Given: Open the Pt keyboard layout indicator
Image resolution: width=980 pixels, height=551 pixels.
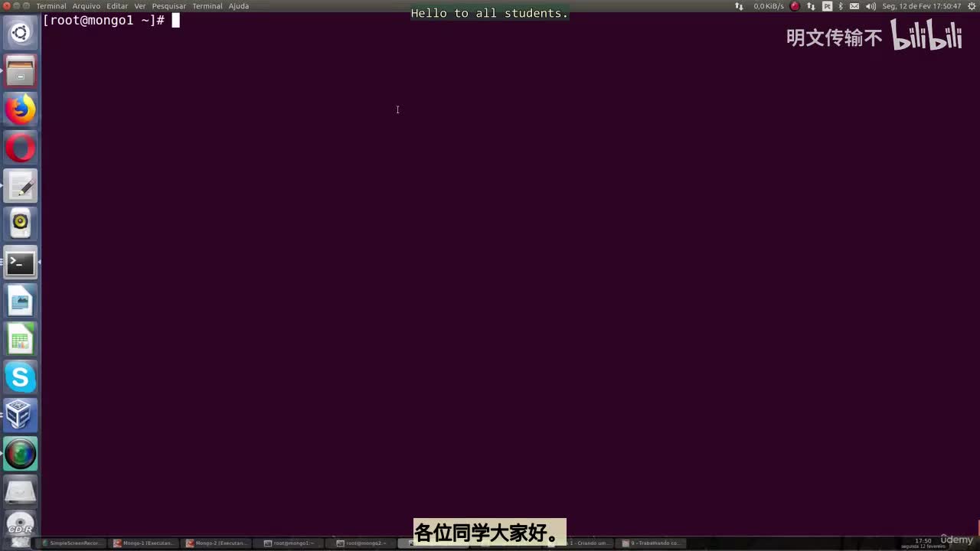Looking at the screenshot, I should pyautogui.click(x=827, y=6).
